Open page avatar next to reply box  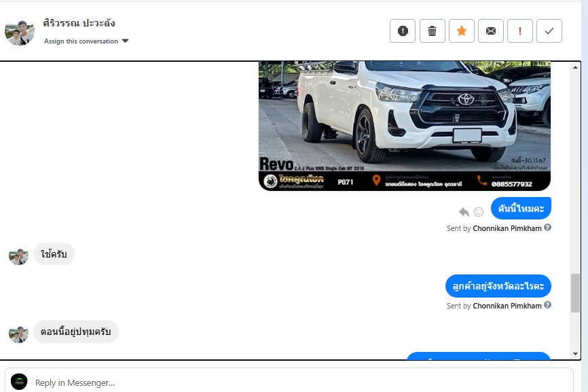tap(19, 382)
